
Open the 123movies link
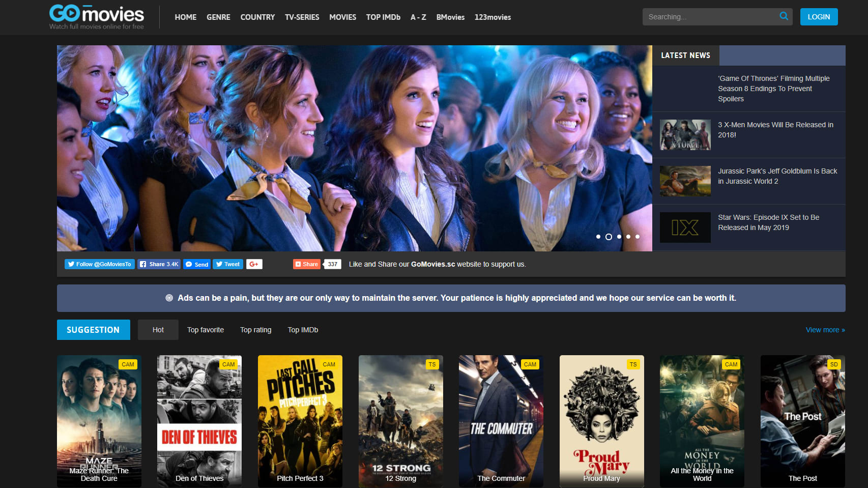tap(493, 17)
